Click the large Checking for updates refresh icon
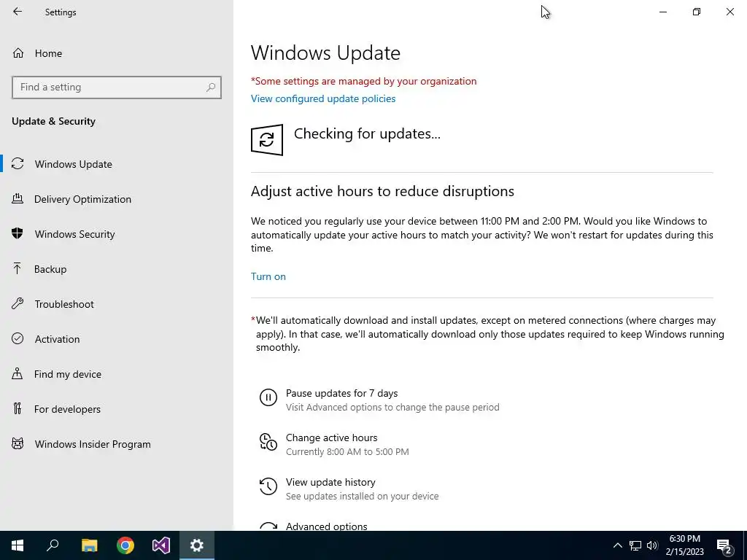This screenshot has width=747, height=560. click(267, 139)
